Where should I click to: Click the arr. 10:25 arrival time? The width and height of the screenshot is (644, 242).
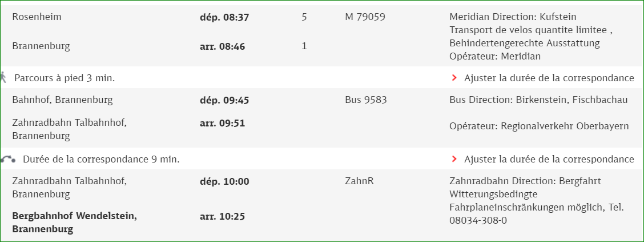(222, 216)
